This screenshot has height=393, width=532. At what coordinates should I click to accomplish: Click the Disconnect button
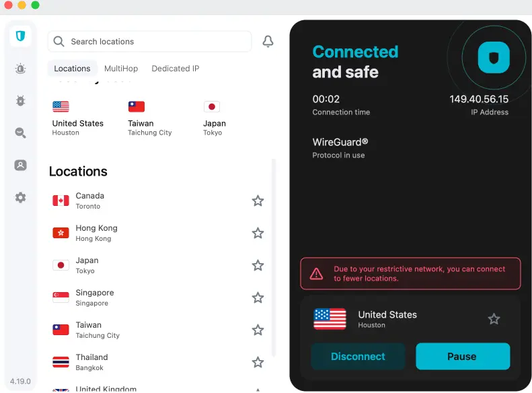358,357
